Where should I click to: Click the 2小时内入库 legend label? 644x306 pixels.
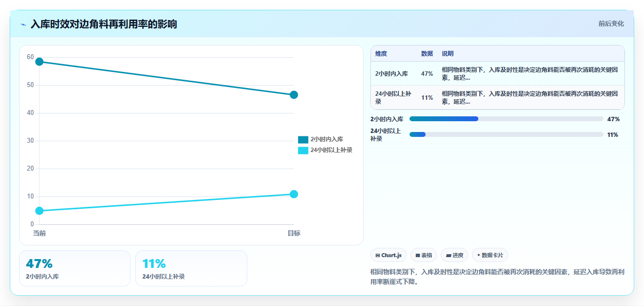point(327,139)
